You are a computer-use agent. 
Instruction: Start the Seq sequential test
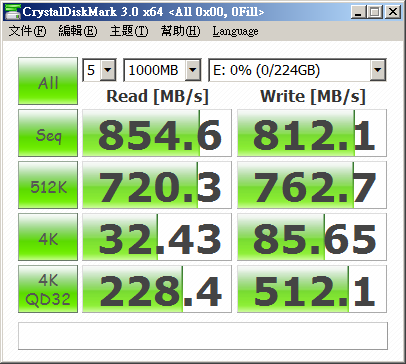[48, 133]
